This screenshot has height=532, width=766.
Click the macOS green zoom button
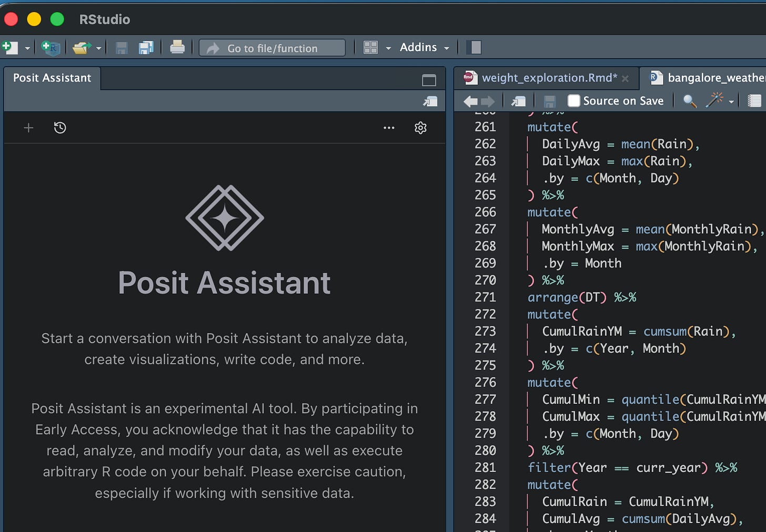[x=57, y=19]
